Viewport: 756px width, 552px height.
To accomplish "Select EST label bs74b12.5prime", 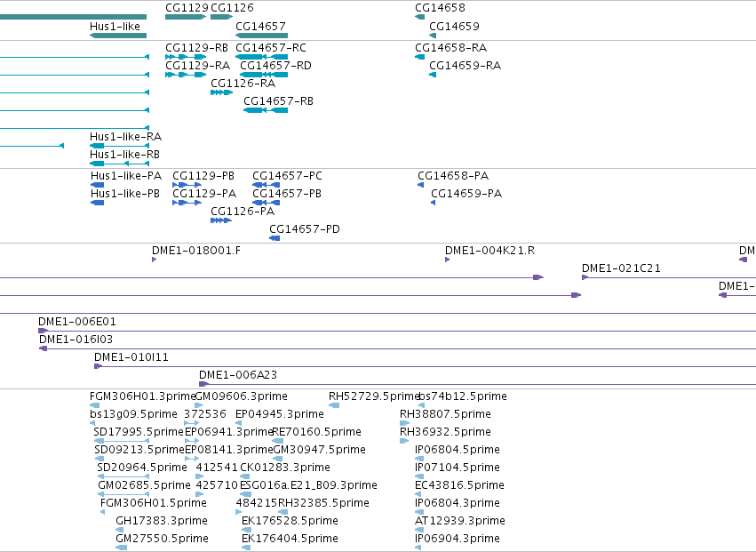I will pyautogui.click(x=463, y=397).
